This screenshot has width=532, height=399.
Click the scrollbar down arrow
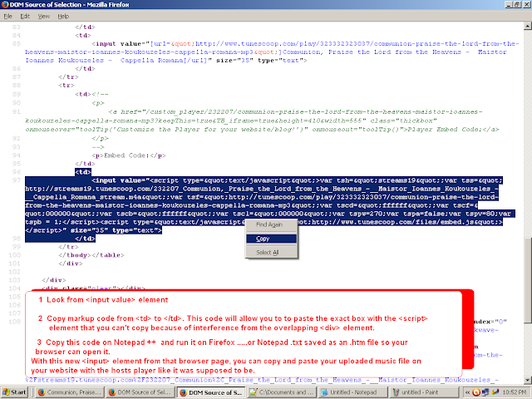click(528, 380)
